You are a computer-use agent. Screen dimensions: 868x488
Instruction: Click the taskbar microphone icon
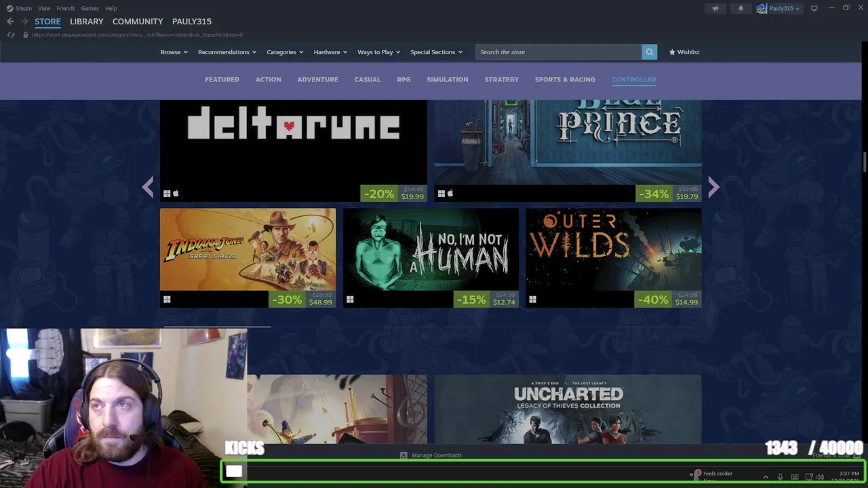point(780,477)
